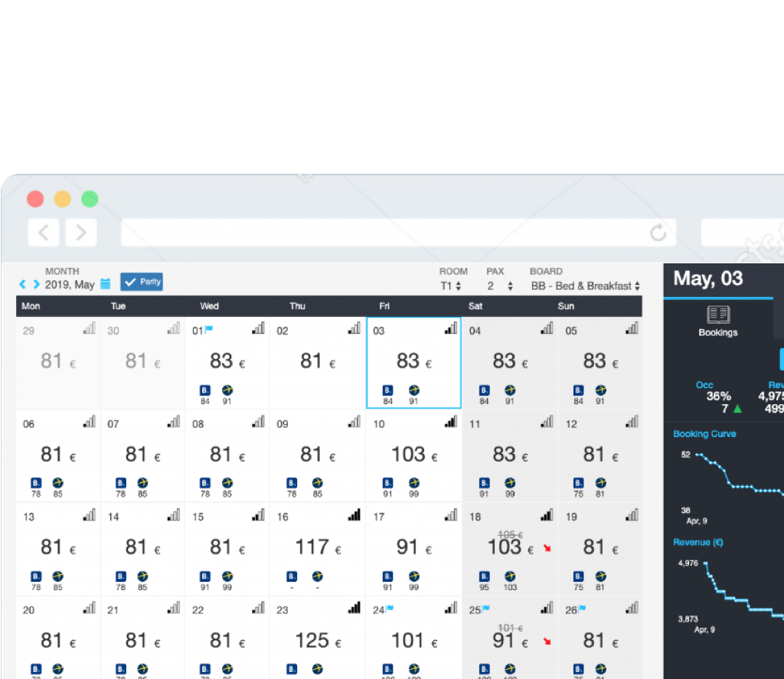784x679 pixels.
Task: Click the browser forward button
Action: point(80,232)
